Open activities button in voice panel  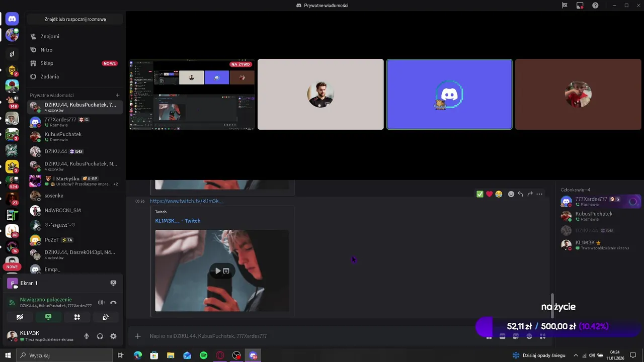(x=77, y=317)
